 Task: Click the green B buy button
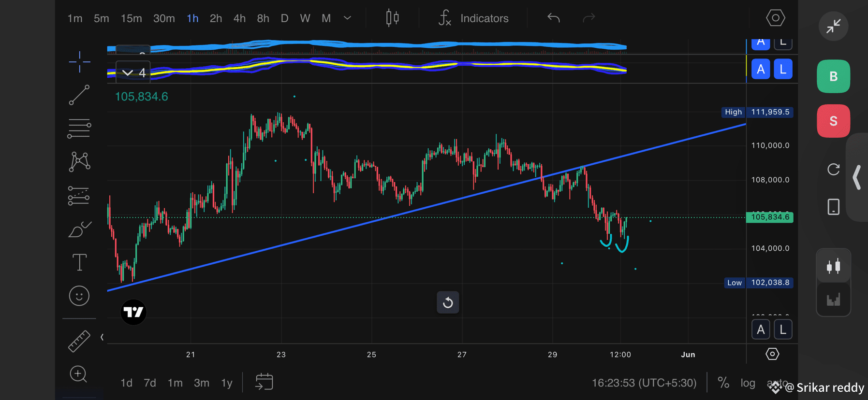(x=834, y=76)
